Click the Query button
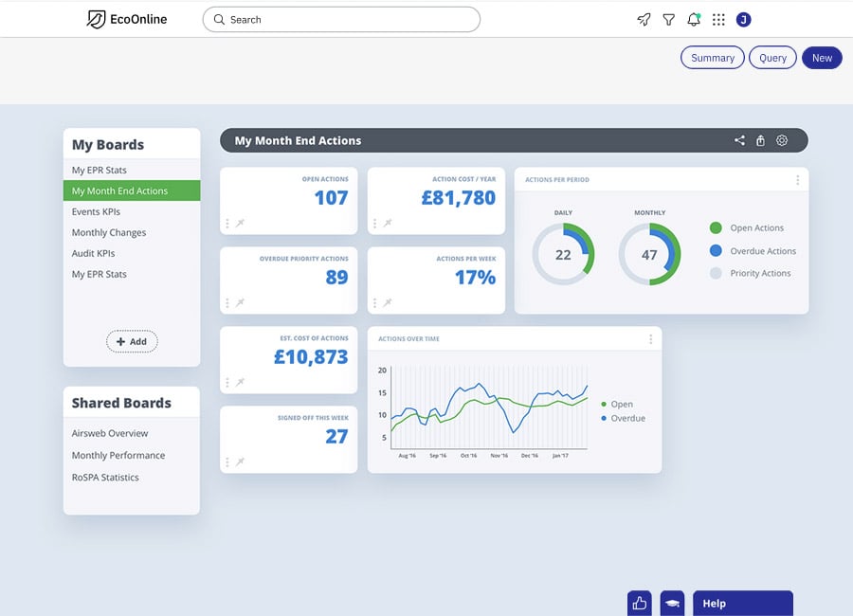This screenshot has width=853, height=616. point(772,58)
